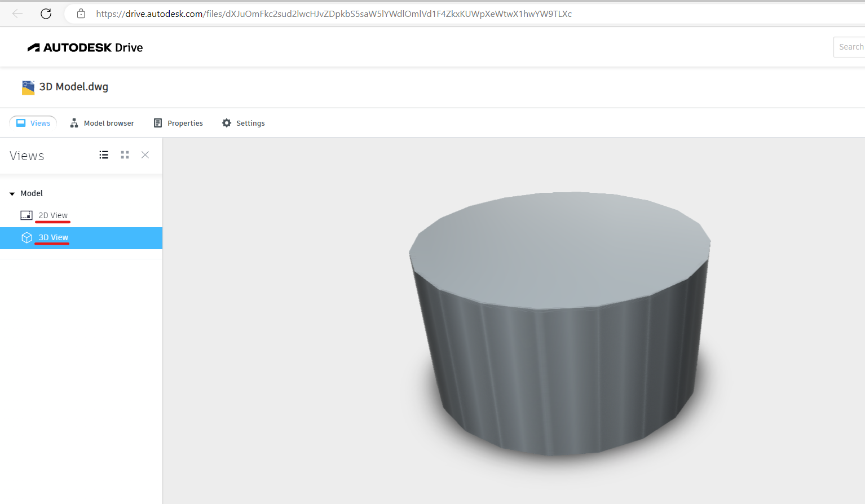The width and height of the screenshot is (865, 504).
Task: Switch to grid view in the Views panel
Action: pos(125,154)
